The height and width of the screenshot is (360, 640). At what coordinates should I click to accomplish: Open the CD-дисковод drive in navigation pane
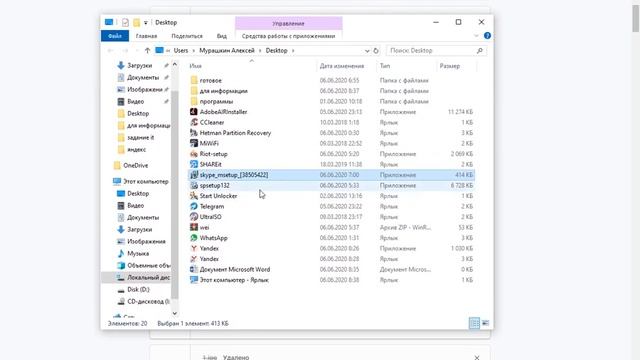(x=144, y=302)
